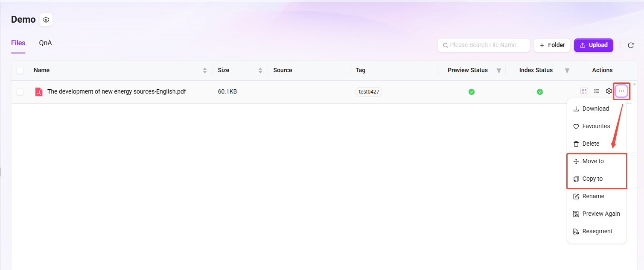Check the box for the PDF file row
Viewport: 644px width, 270px height.
pyautogui.click(x=20, y=91)
